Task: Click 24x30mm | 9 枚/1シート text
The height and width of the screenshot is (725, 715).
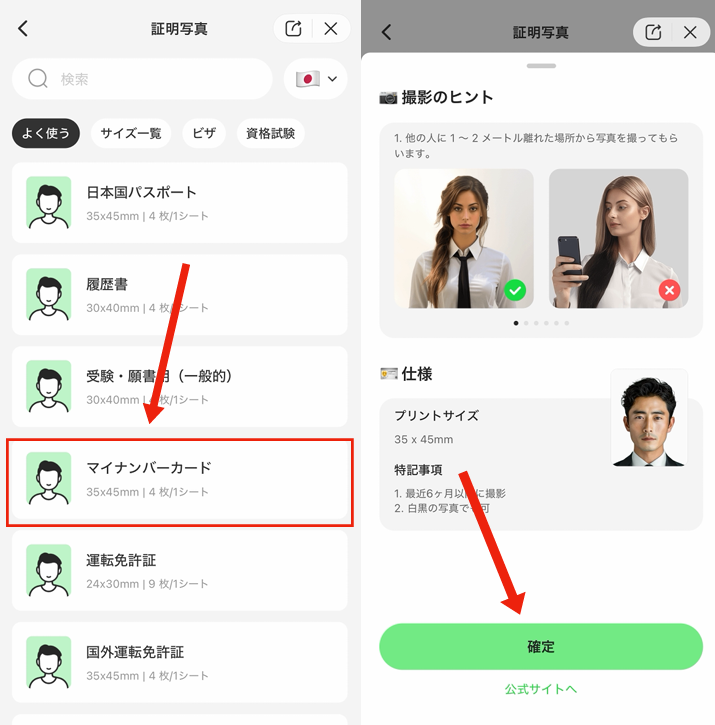Action: [x=147, y=584]
